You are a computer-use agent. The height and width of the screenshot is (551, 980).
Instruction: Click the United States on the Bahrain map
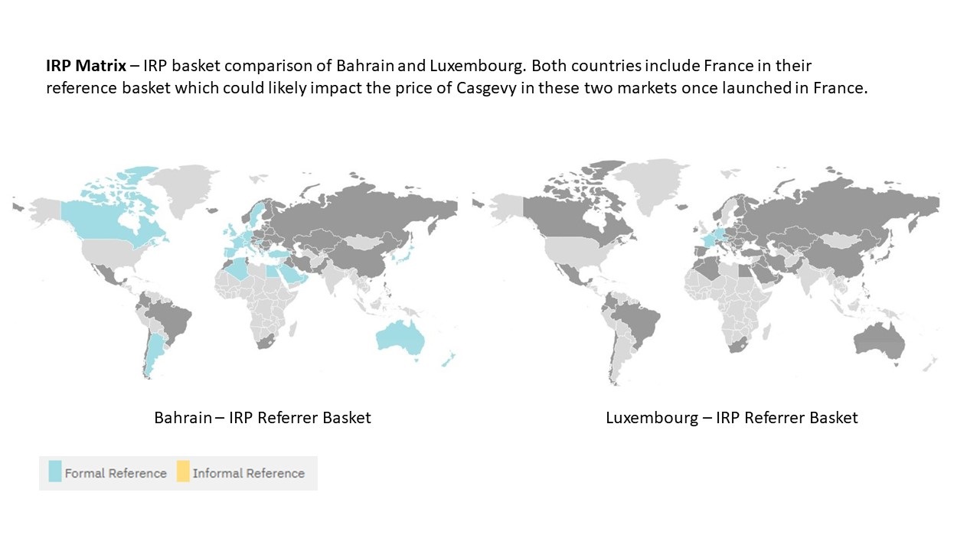pyautogui.click(x=115, y=253)
